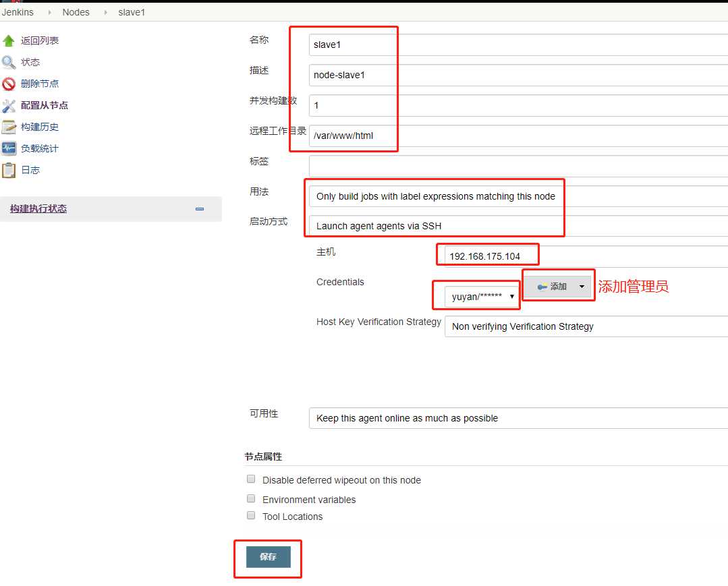Open dropdown arrow after Jenkins breadcrumb

point(49,13)
